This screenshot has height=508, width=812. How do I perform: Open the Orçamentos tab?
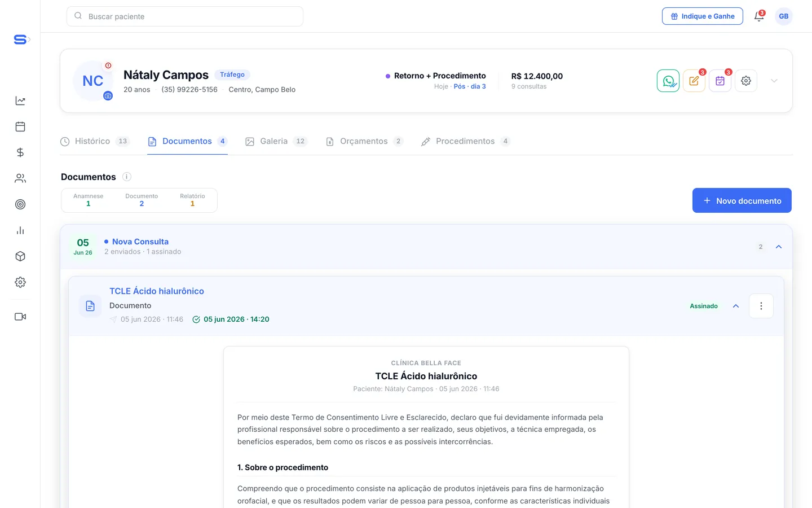point(364,141)
